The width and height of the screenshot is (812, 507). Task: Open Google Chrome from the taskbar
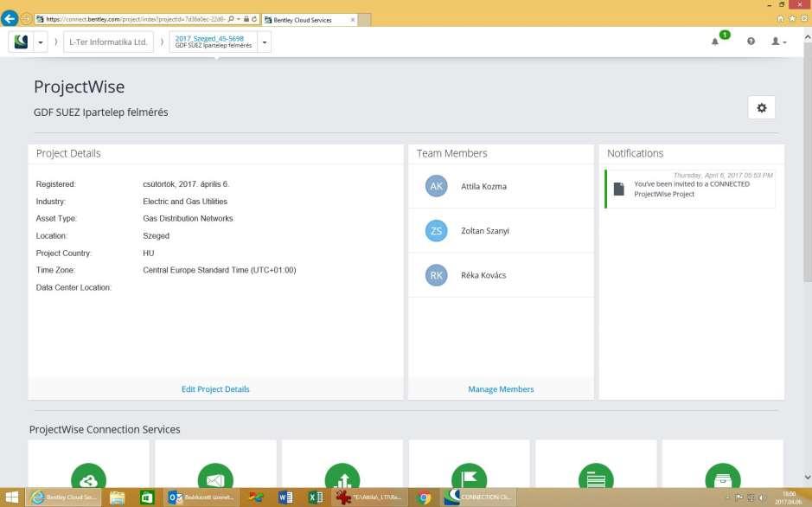424,497
